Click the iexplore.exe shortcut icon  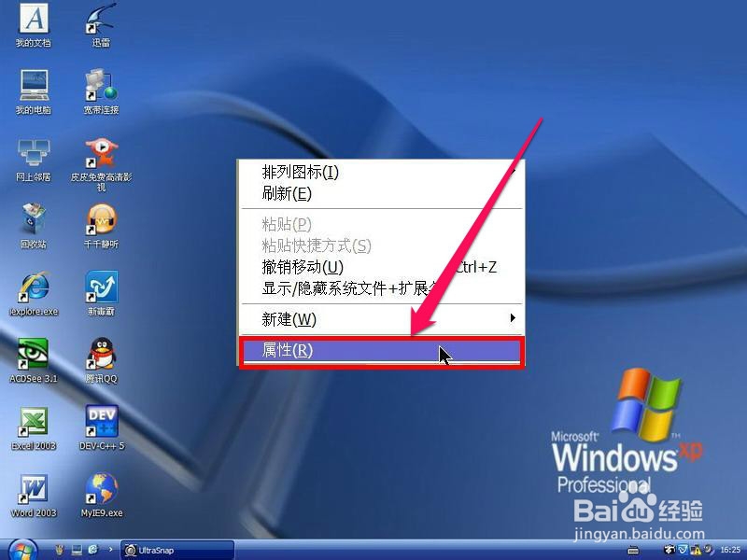coord(34,293)
